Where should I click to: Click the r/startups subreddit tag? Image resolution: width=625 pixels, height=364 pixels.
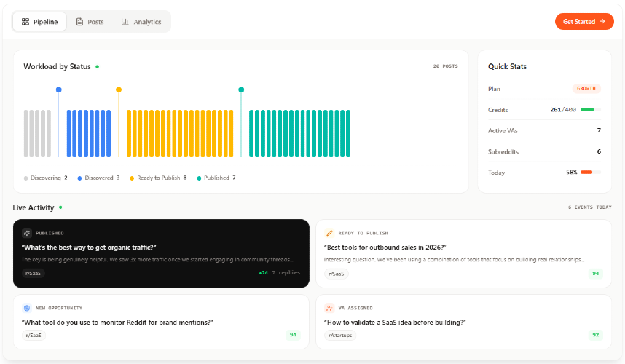340,336
